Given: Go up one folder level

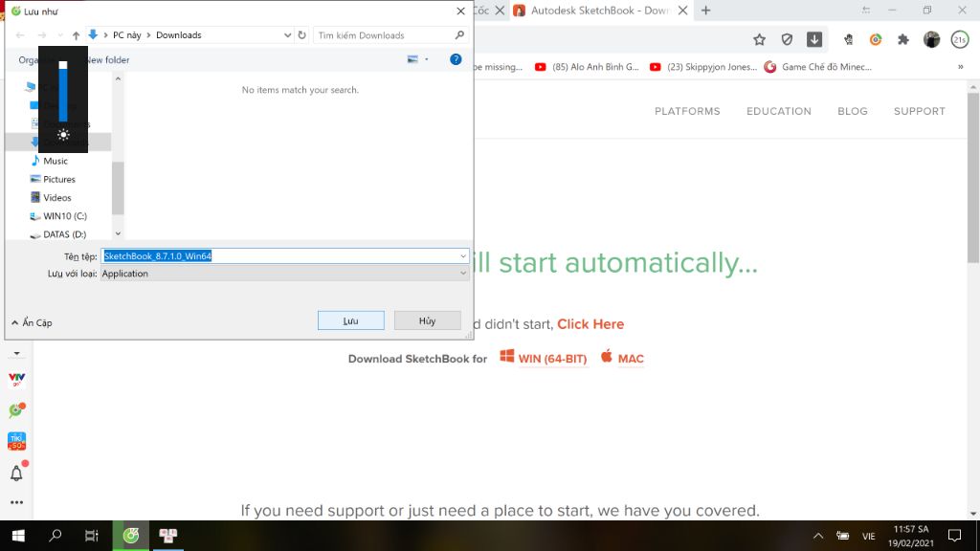Looking at the screenshot, I should (x=76, y=35).
